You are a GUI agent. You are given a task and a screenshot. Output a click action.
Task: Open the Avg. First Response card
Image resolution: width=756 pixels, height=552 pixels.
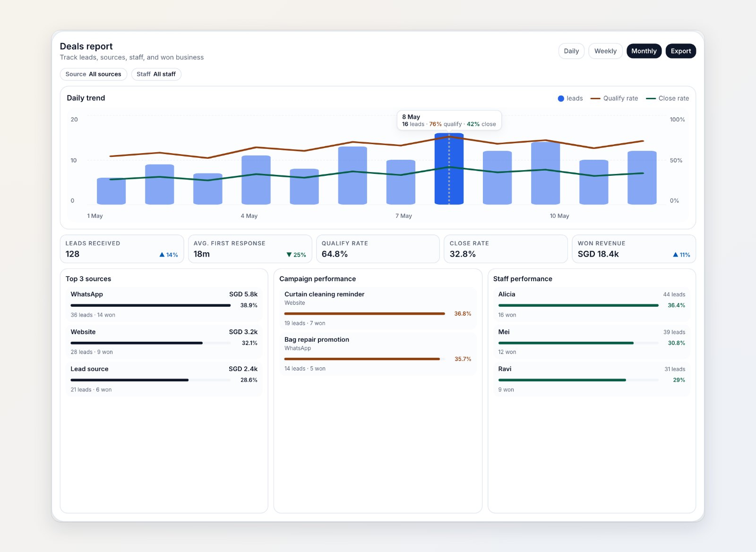(x=250, y=249)
